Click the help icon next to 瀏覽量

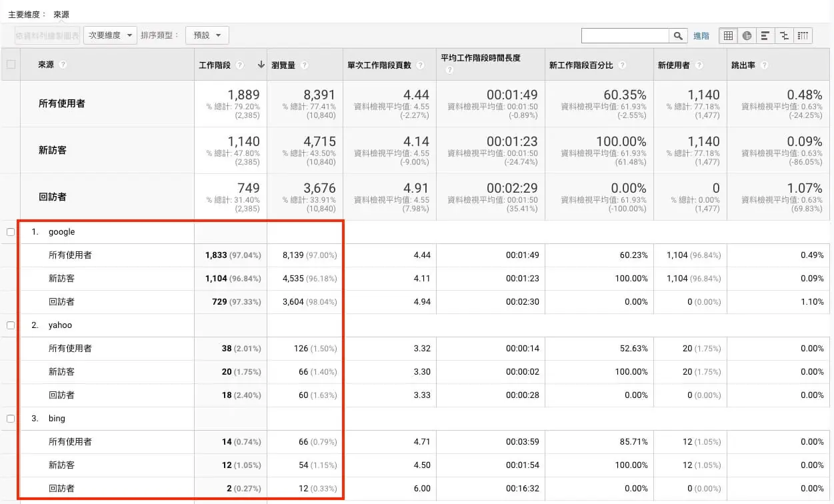point(304,65)
